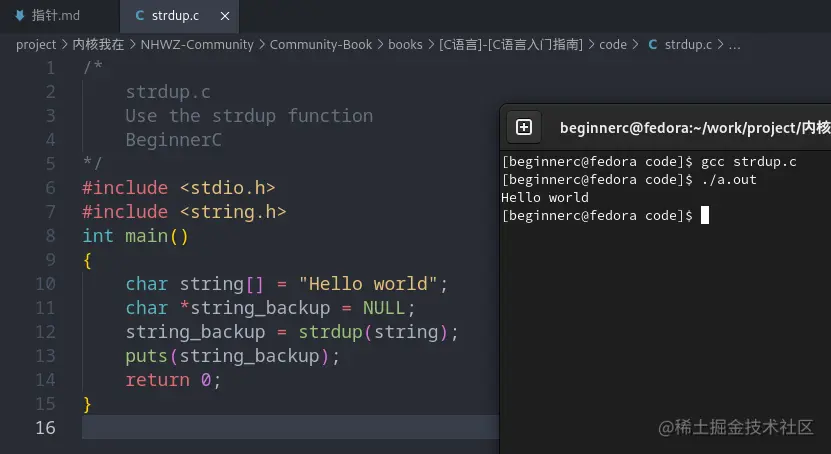Open the '...' symbol breadcrumb
This screenshot has height=454, width=831.
pos(735,44)
